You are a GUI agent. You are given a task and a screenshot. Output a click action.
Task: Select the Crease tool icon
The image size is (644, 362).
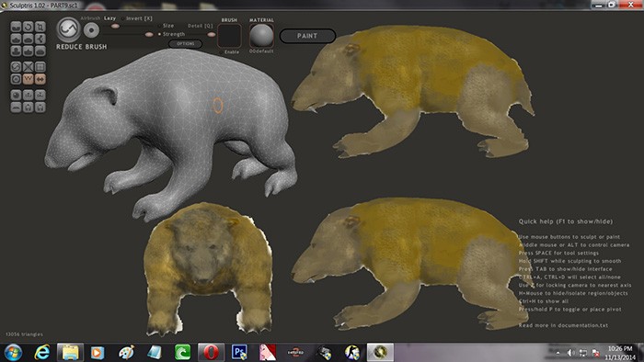pyautogui.click(x=16, y=27)
